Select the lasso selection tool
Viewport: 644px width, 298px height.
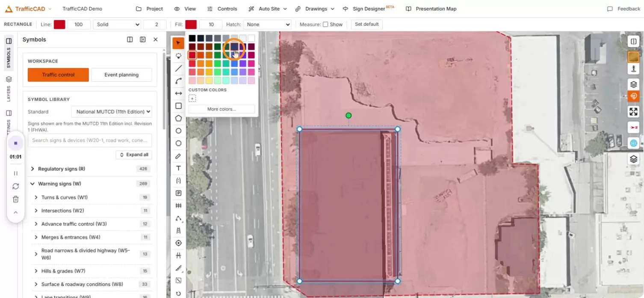tap(178, 56)
